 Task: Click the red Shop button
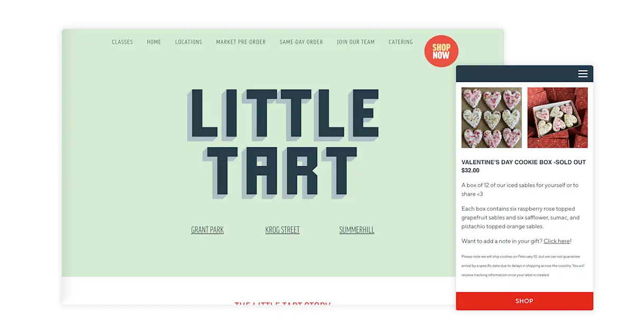click(525, 301)
